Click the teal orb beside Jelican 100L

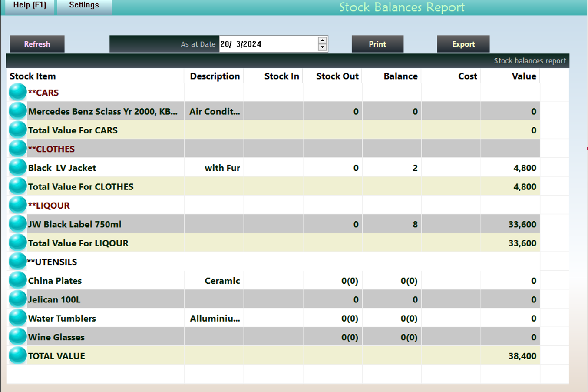tap(17, 299)
